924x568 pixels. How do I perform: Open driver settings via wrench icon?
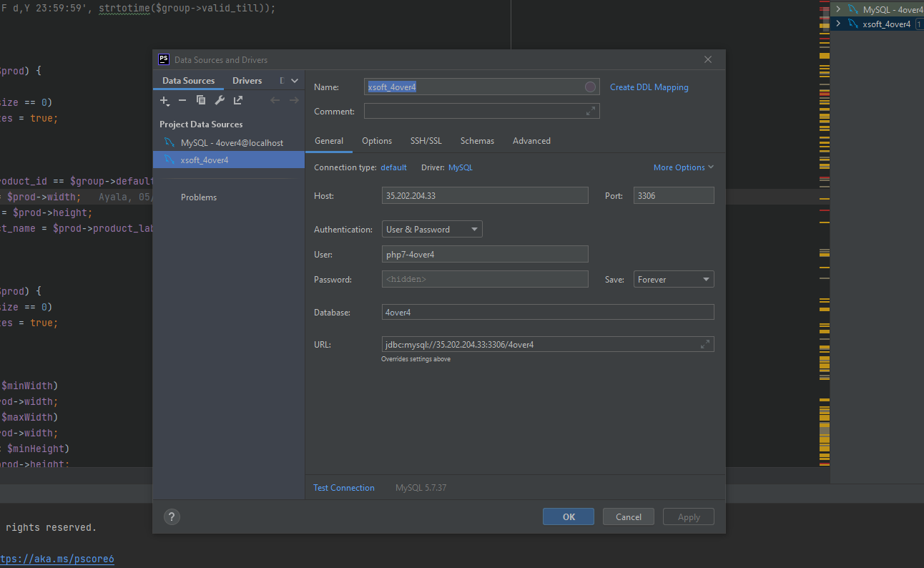tap(220, 101)
